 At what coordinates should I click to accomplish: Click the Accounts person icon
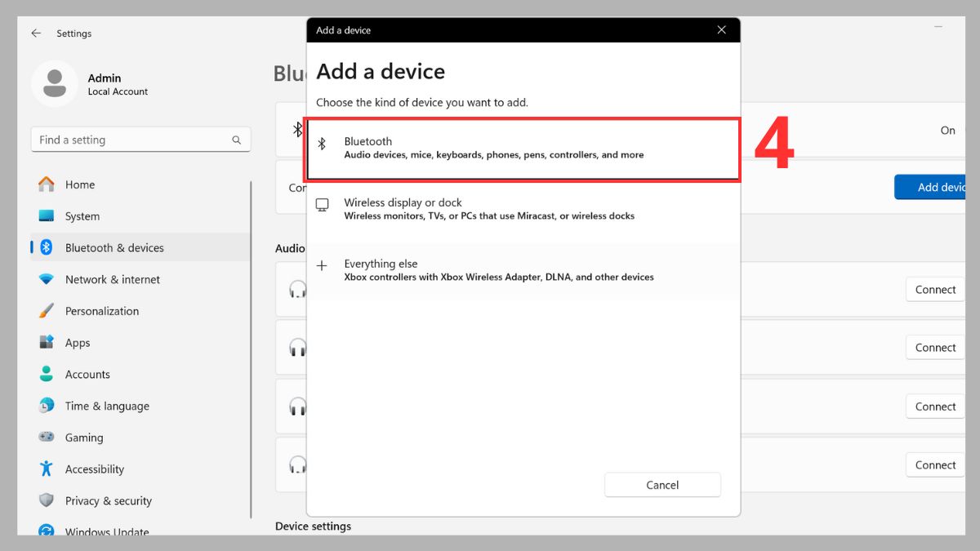[x=47, y=374]
